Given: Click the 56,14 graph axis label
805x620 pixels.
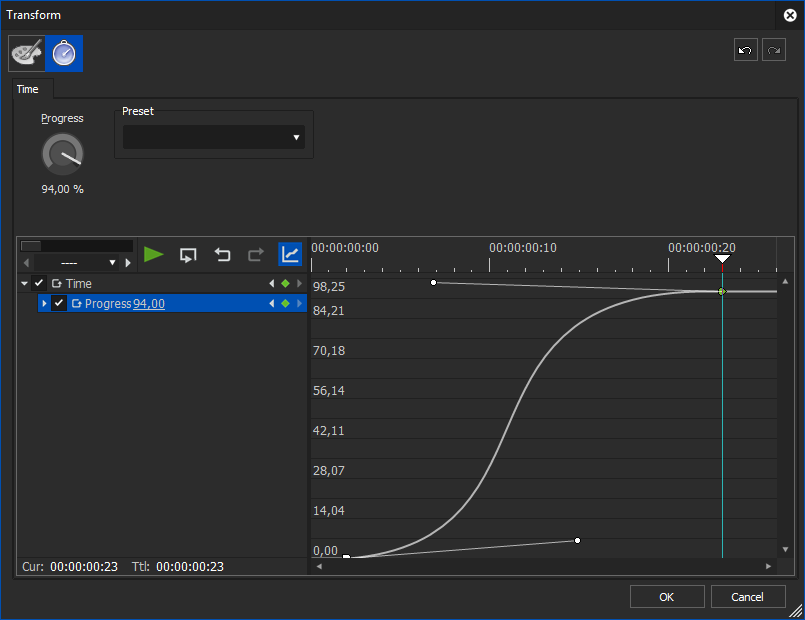Looking at the screenshot, I should click(329, 391).
